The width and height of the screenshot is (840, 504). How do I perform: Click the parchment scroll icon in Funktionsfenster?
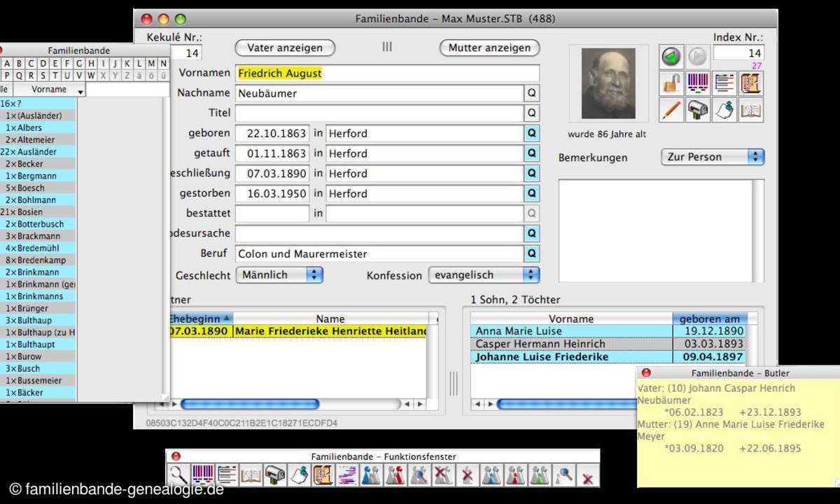(x=323, y=475)
